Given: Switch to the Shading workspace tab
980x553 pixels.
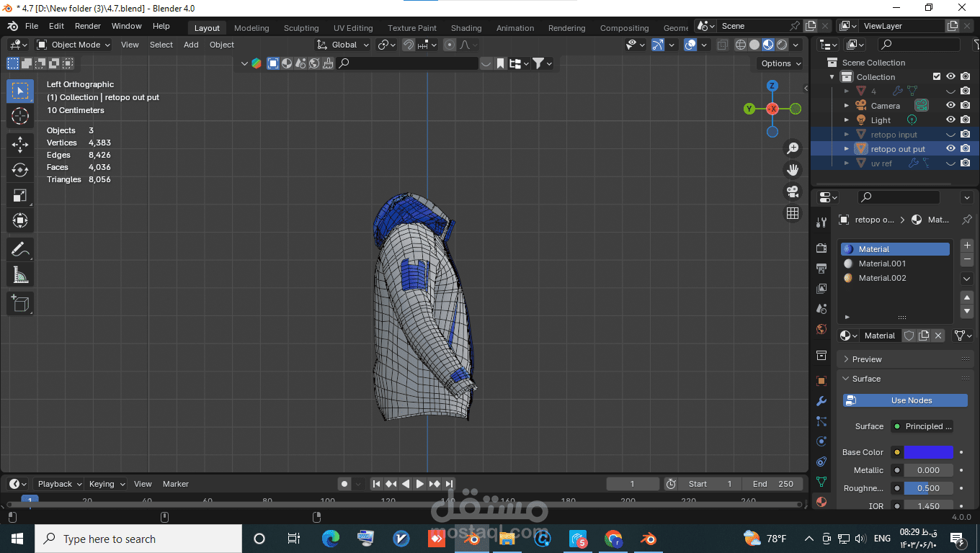Looking at the screenshot, I should point(466,28).
